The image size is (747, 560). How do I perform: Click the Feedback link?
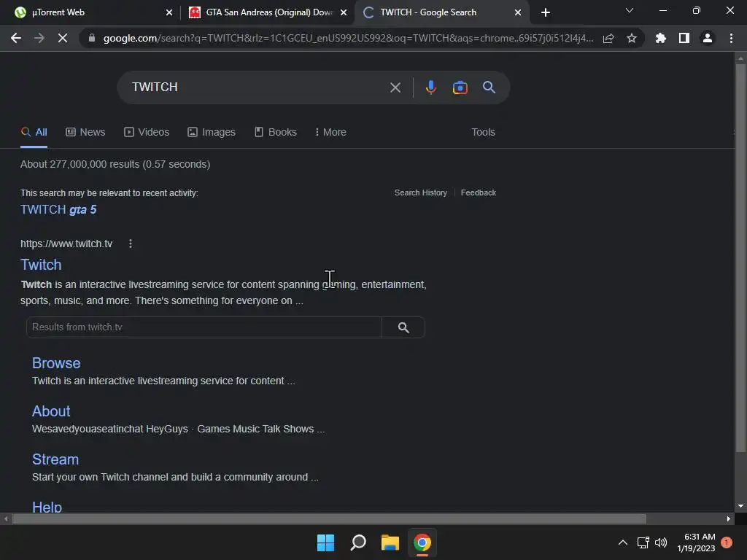tap(479, 192)
